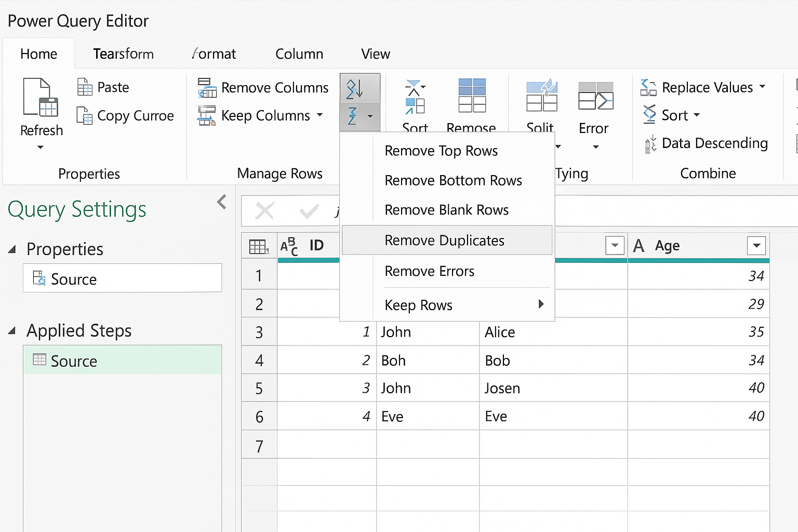Switch to the Tearsform tab
Image resolution: width=798 pixels, height=532 pixels.
[x=124, y=54]
